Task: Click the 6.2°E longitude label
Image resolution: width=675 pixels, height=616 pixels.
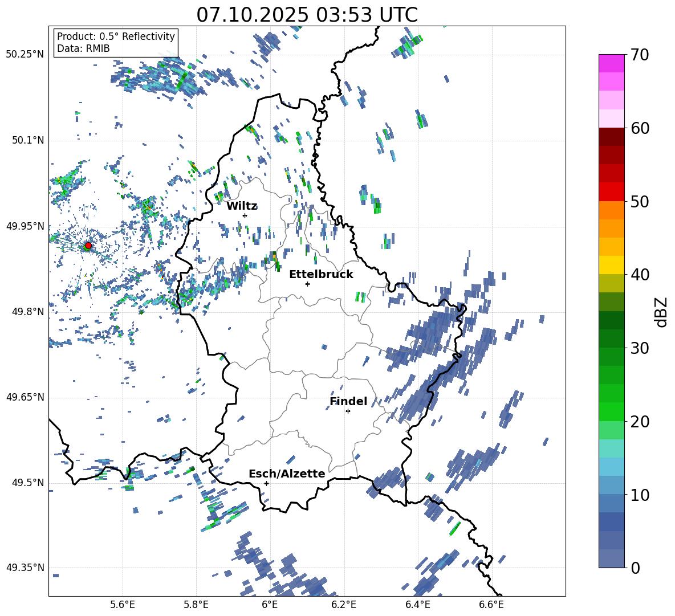Action: tap(344, 605)
